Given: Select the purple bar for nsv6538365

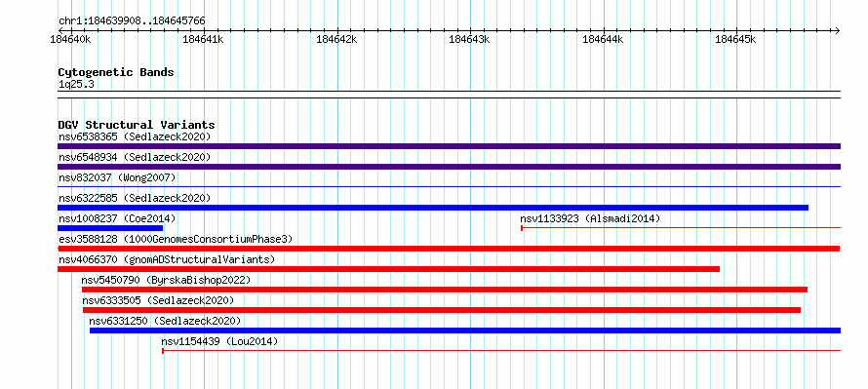Looking at the screenshot, I should tap(449, 146).
